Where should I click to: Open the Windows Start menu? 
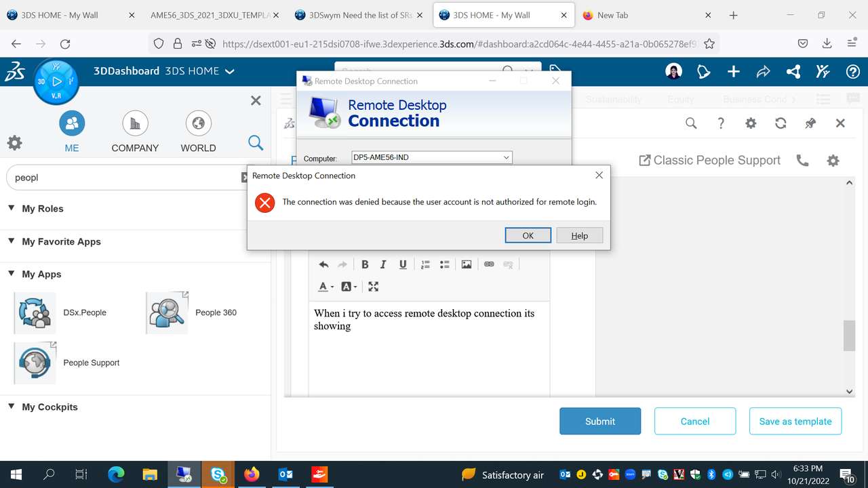[x=15, y=474]
